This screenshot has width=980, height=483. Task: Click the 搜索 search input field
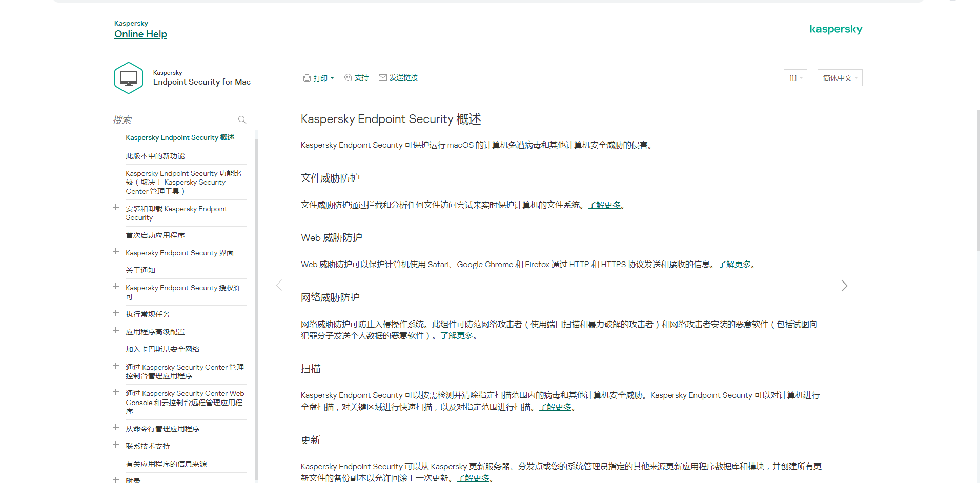(174, 120)
